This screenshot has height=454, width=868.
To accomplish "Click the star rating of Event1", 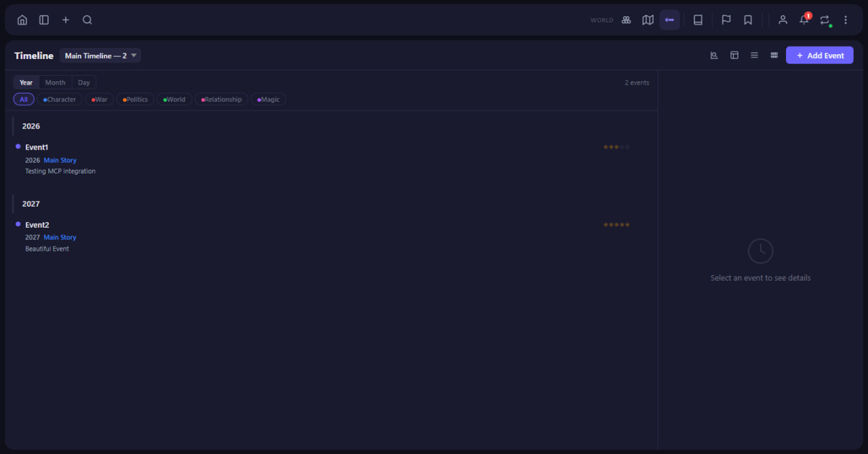I will 616,147.
